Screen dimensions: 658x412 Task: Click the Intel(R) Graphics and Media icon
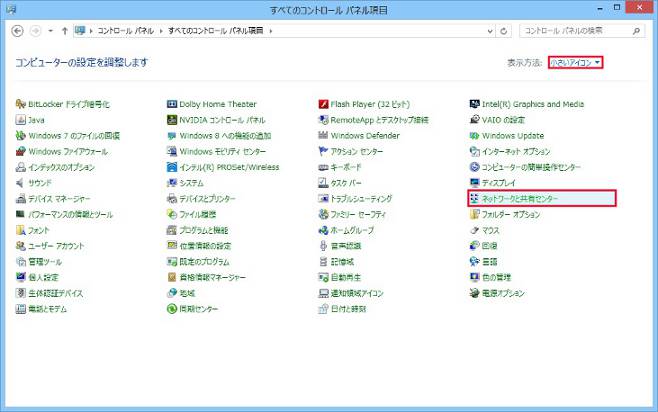[475, 104]
